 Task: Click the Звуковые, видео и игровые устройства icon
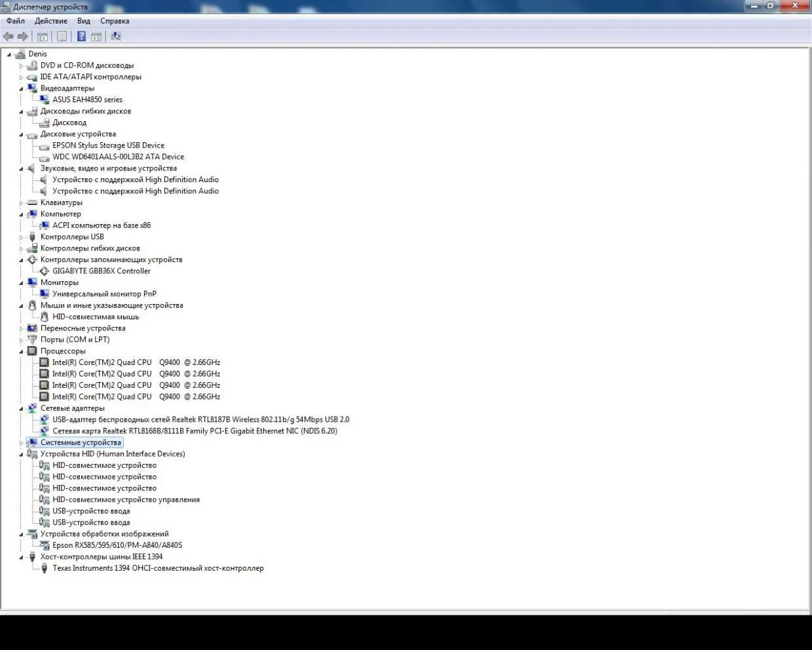pos(32,168)
